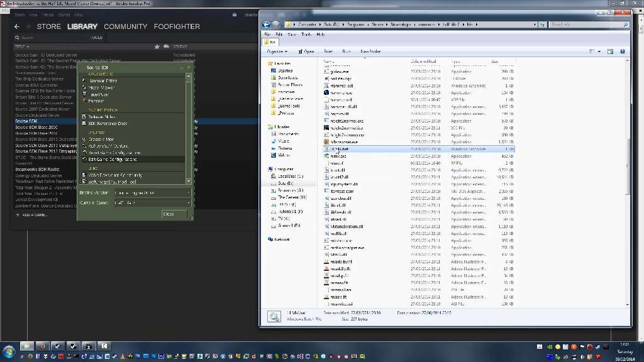Select Edit Game Configurations entry
The image size is (644, 362).
pos(112,160)
